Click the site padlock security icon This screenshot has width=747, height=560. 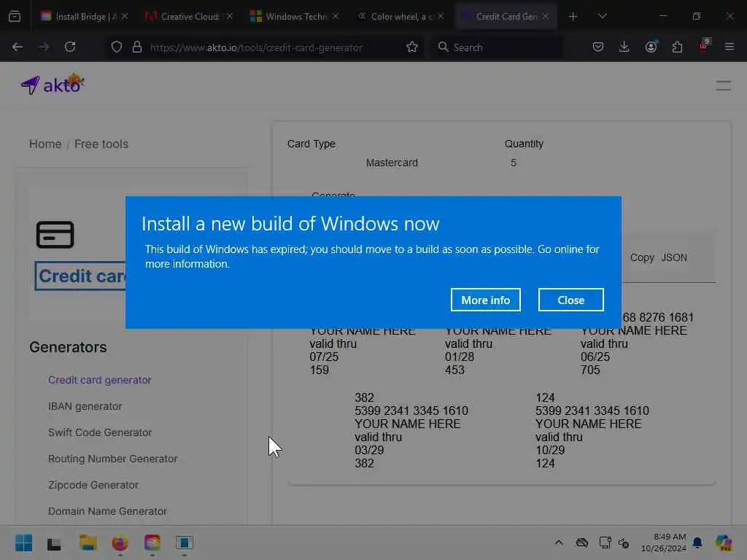pyautogui.click(x=137, y=47)
